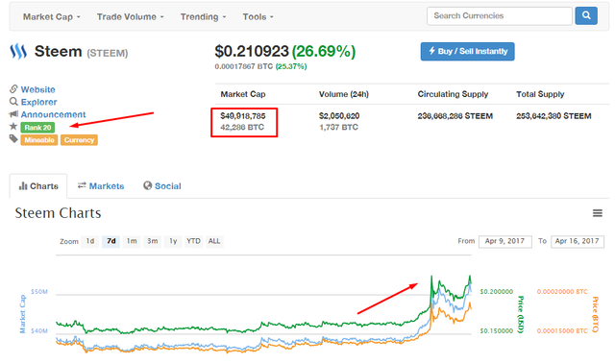This screenshot has width=615, height=364.
Task: Click the Volume (24h) column header
Action: coord(344,94)
